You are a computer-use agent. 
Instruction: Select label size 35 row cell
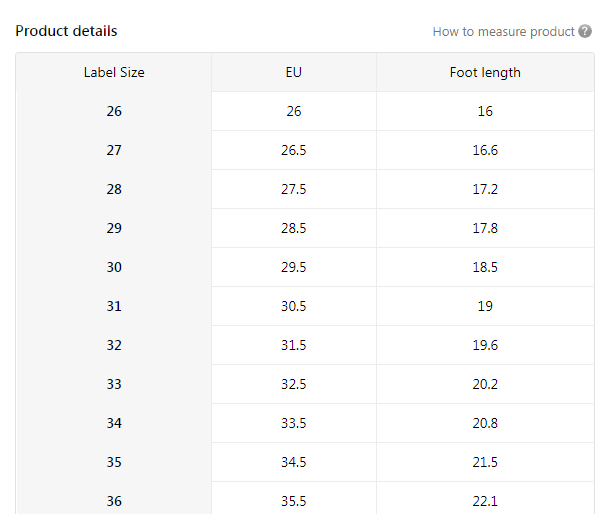click(114, 462)
